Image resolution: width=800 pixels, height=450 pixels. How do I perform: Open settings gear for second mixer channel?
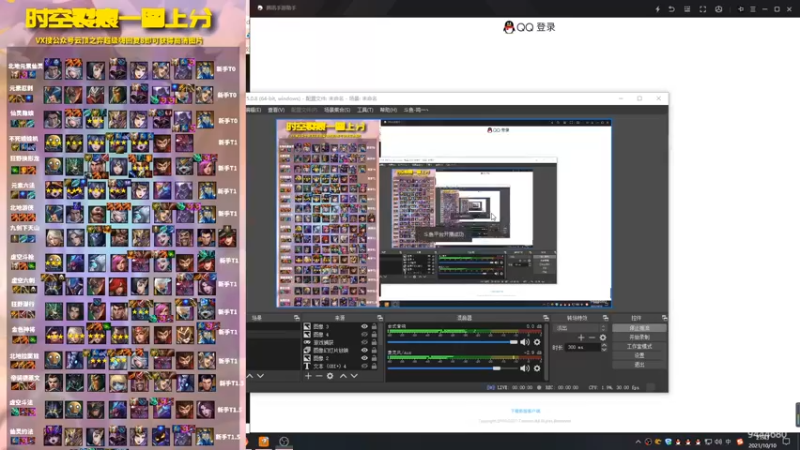tap(537, 368)
